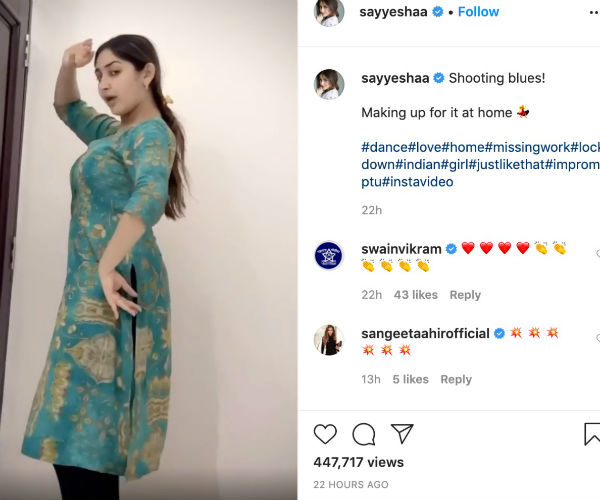This screenshot has width=600, height=500.
Task: Open swainvikram username link
Action: 401,249
